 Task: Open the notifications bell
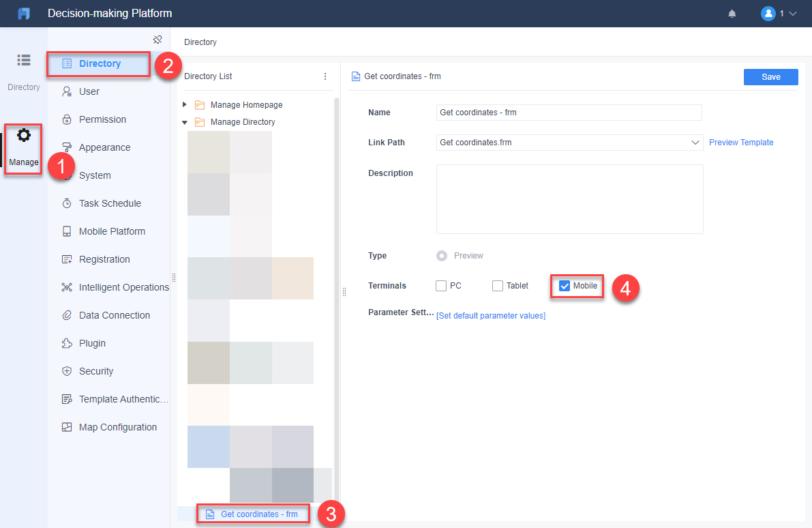click(x=732, y=14)
